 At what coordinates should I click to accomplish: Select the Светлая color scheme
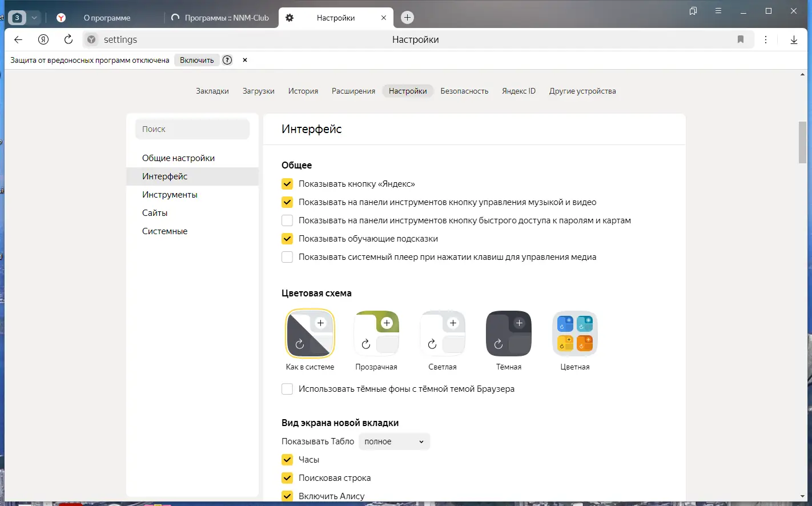(443, 334)
